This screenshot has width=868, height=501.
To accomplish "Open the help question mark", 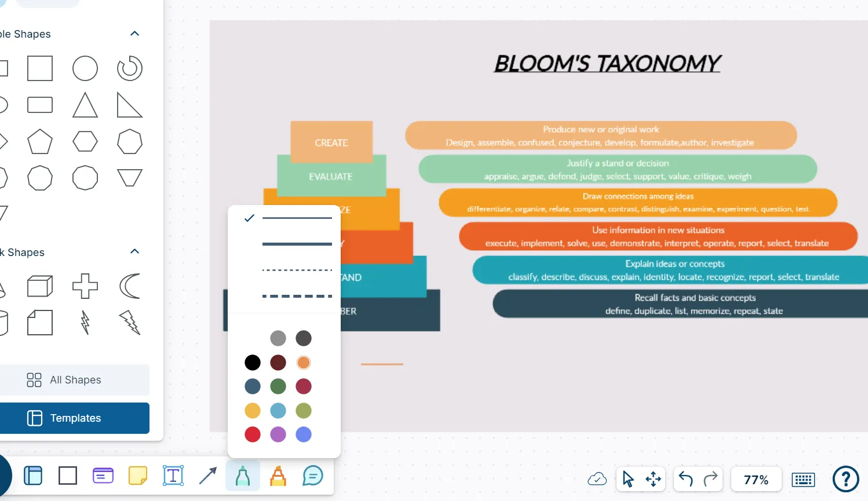I will pyautogui.click(x=845, y=479).
